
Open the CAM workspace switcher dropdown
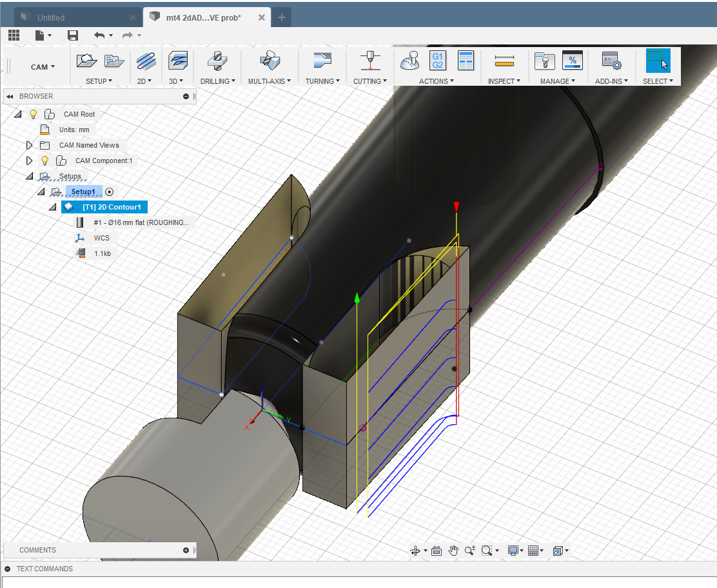pyautogui.click(x=43, y=66)
